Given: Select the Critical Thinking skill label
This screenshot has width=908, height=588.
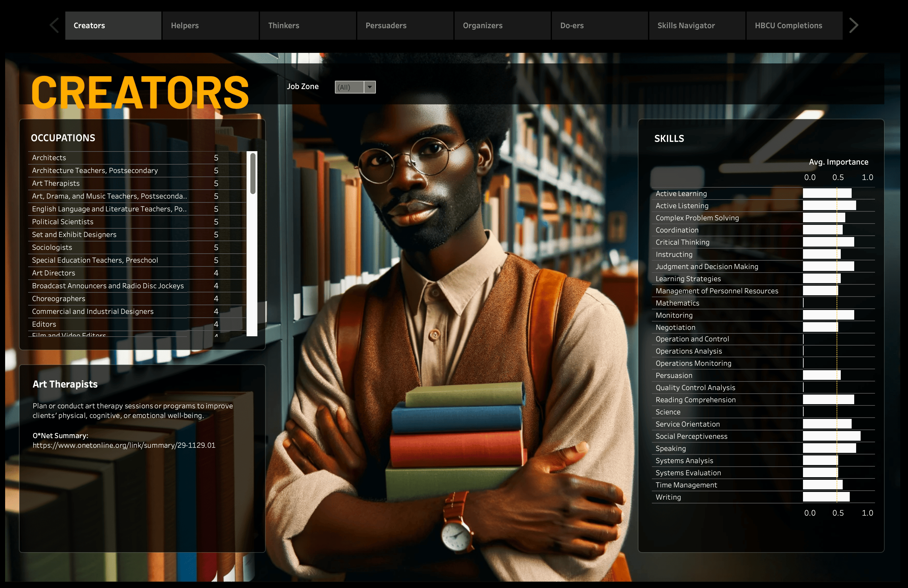Looking at the screenshot, I should [x=682, y=242].
